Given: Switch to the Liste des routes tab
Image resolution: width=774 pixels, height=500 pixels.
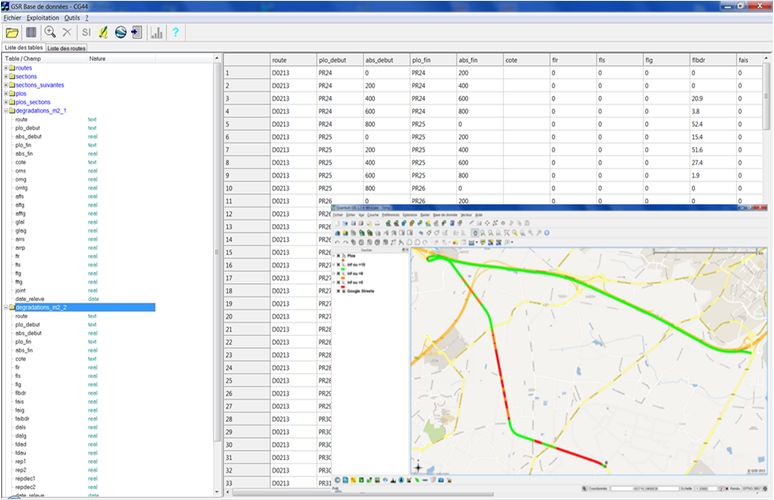Looking at the screenshot, I should point(66,48).
